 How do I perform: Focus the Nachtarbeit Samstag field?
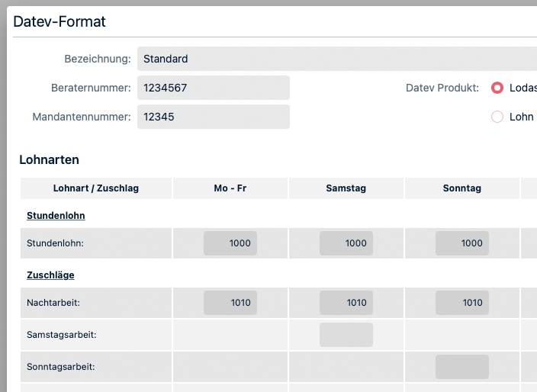[x=346, y=303]
